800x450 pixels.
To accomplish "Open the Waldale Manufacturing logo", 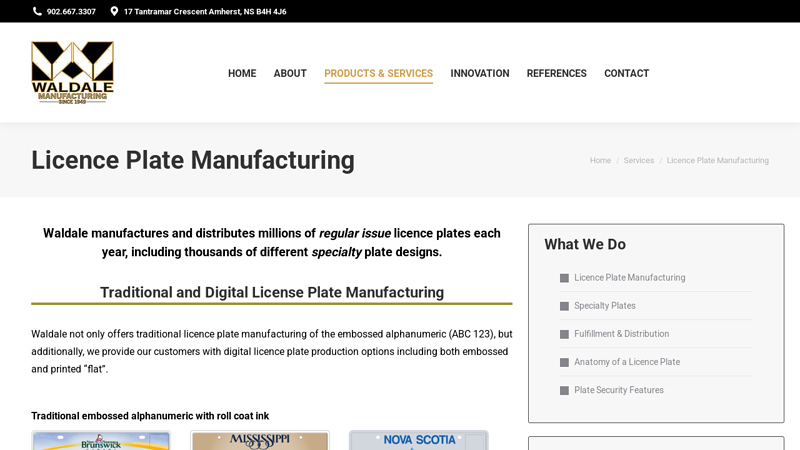I will pyautogui.click(x=72, y=73).
